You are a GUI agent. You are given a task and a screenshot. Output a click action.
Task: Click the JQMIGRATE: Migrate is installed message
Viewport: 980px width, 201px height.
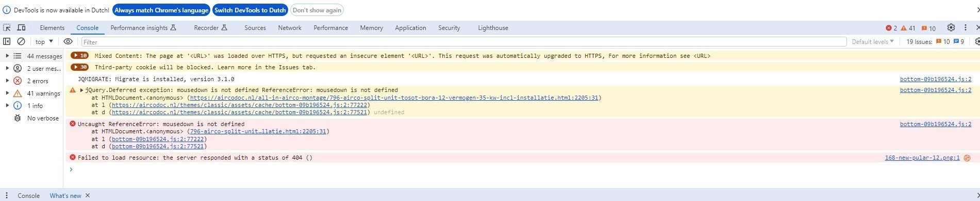pyautogui.click(x=156, y=79)
